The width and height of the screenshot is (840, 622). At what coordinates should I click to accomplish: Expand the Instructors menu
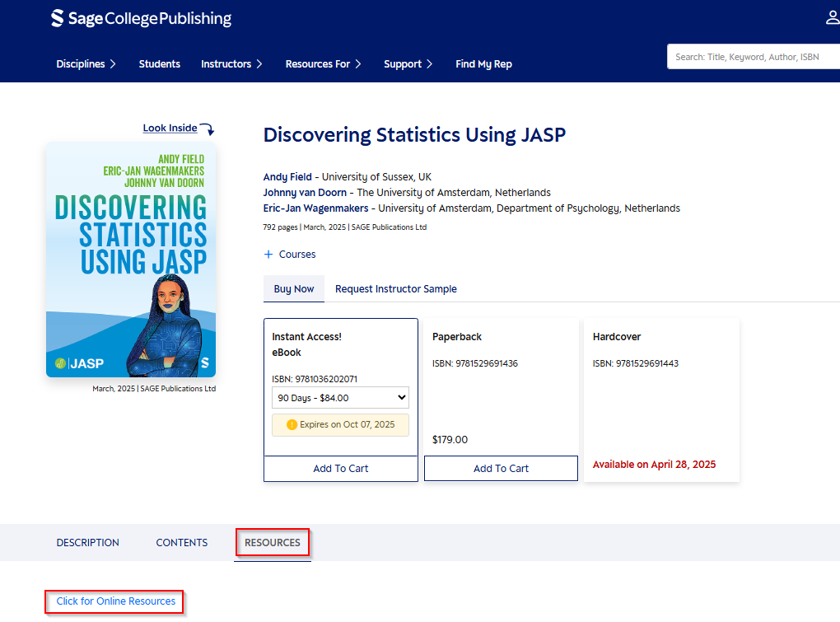(x=232, y=64)
